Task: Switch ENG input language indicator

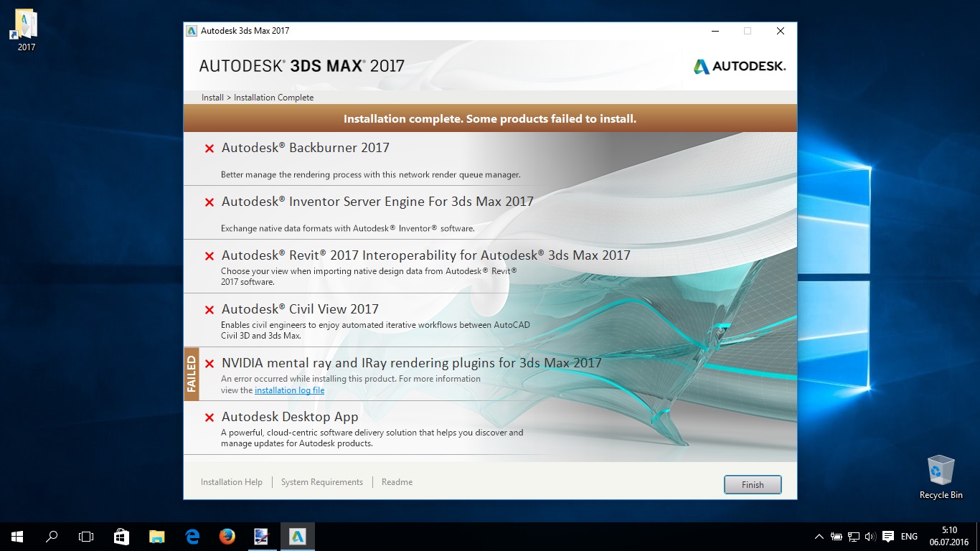Action: click(x=909, y=537)
